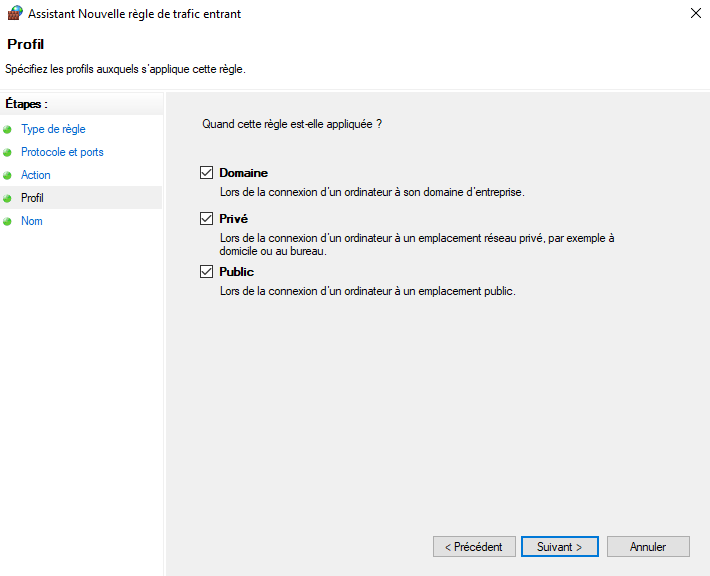The width and height of the screenshot is (710, 576).
Task: Toggle the Privé profile checkbox
Action: click(207, 218)
